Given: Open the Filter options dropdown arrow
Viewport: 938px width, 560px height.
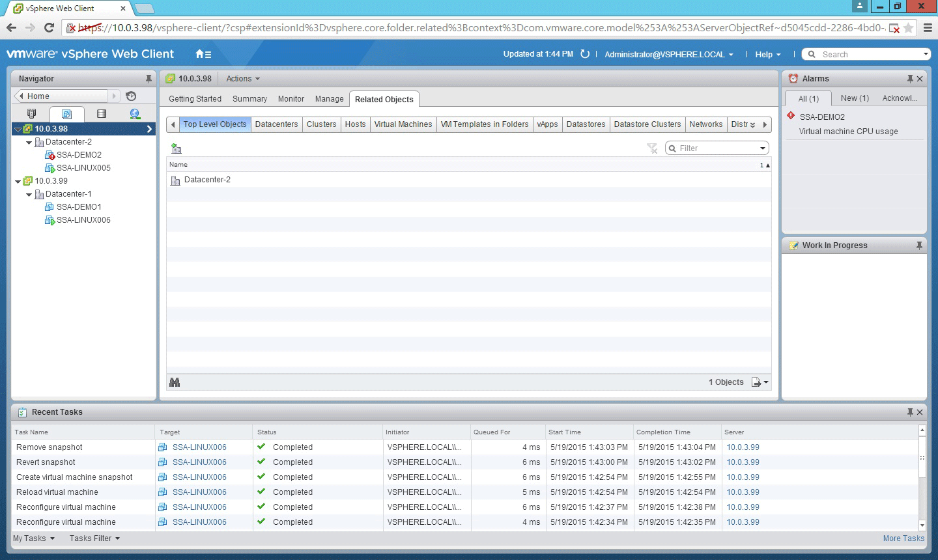Looking at the screenshot, I should pos(762,148).
